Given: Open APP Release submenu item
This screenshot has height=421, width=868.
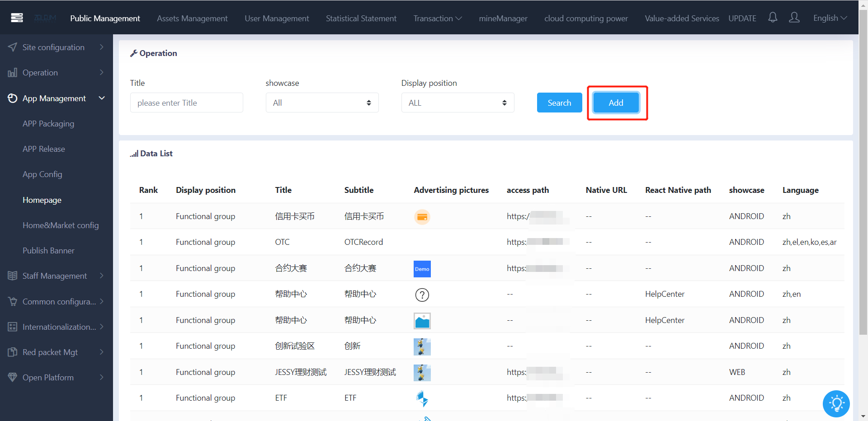Looking at the screenshot, I should 44,149.
